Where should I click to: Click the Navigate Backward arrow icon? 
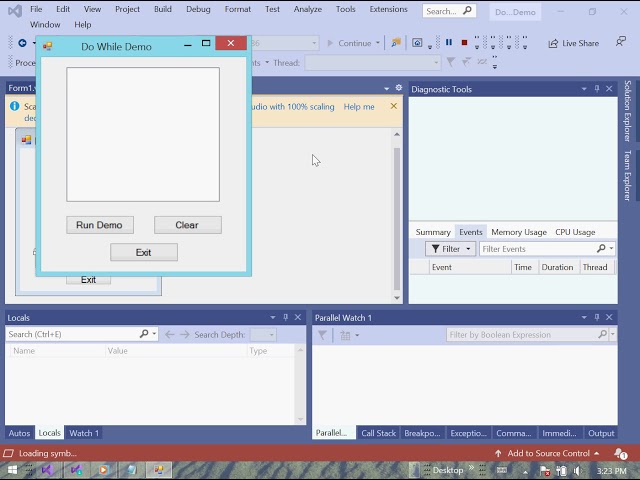[22, 43]
